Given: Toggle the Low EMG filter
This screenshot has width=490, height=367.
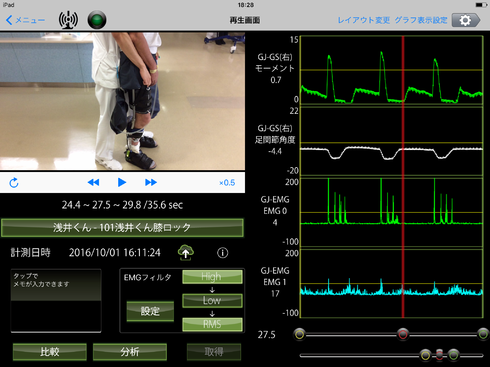Looking at the screenshot, I should point(212,300).
